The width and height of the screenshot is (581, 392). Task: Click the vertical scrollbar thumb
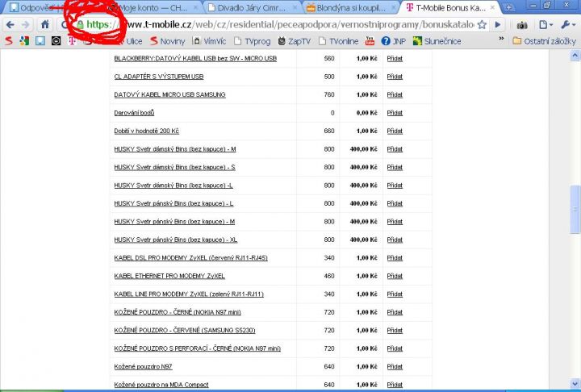pyautogui.click(x=575, y=210)
